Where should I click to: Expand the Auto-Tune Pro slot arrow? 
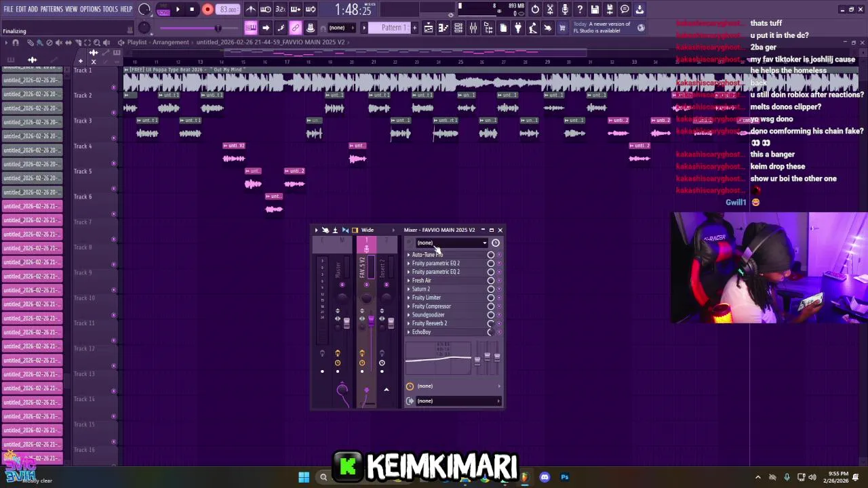(408, 255)
